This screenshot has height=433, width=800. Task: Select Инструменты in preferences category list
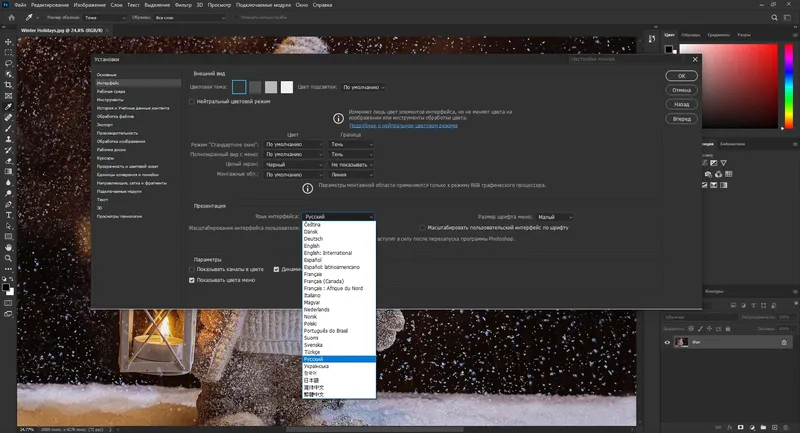(x=110, y=99)
